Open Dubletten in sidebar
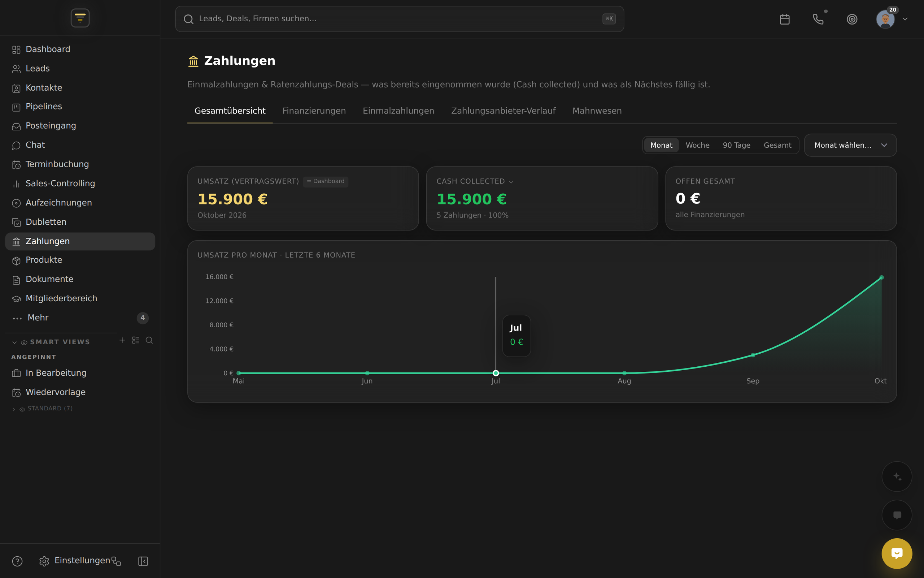 [x=80, y=222]
